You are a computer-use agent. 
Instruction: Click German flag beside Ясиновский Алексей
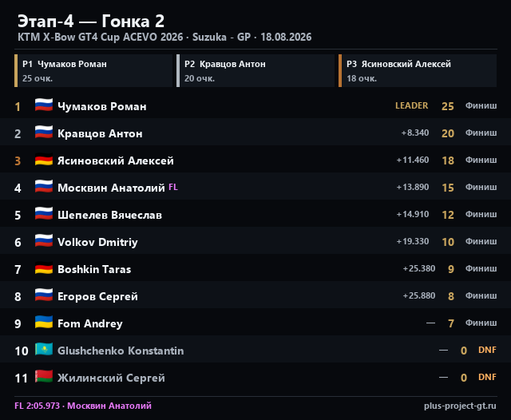tap(44, 160)
